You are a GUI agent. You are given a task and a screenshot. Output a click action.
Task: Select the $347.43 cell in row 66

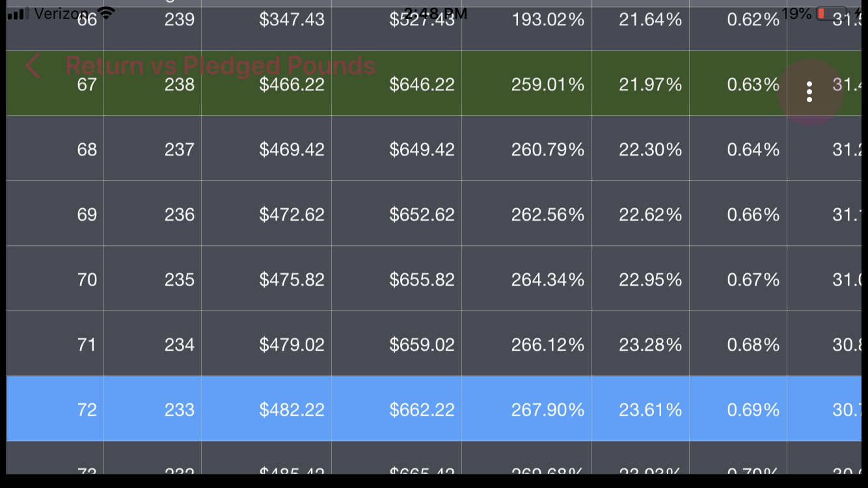(x=292, y=21)
